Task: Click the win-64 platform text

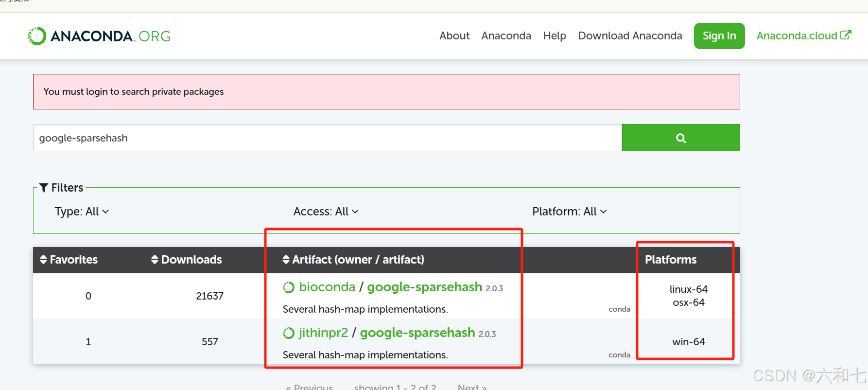Action: pos(688,342)
